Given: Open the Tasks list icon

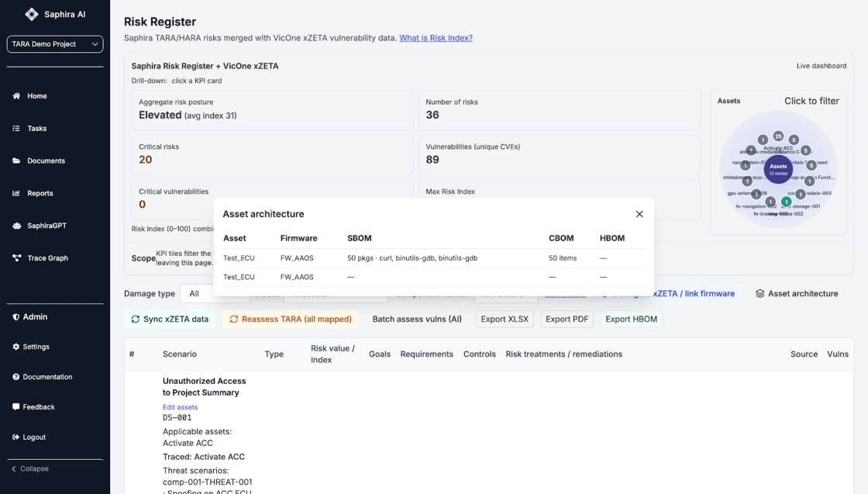Looking at the screenshot, I should (16, 129).
